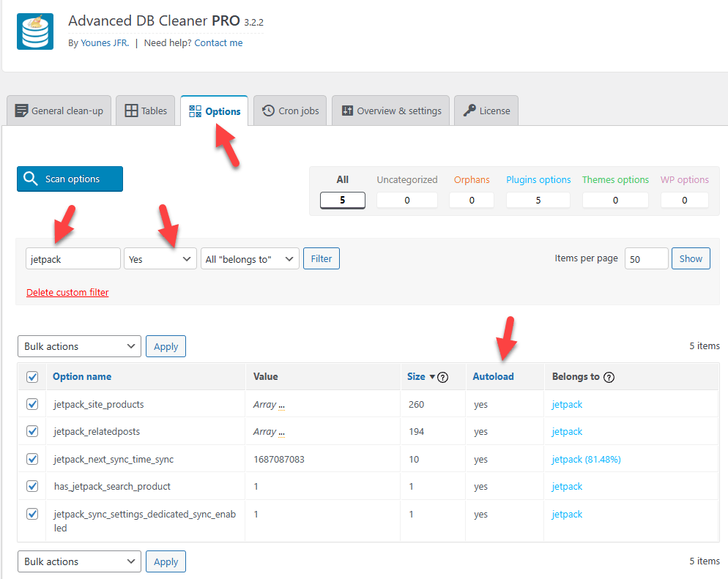Image resolution: width=728 pixels, height=579 pixels.
Task: Click the Tables grid icon
Action: (131, 111)
